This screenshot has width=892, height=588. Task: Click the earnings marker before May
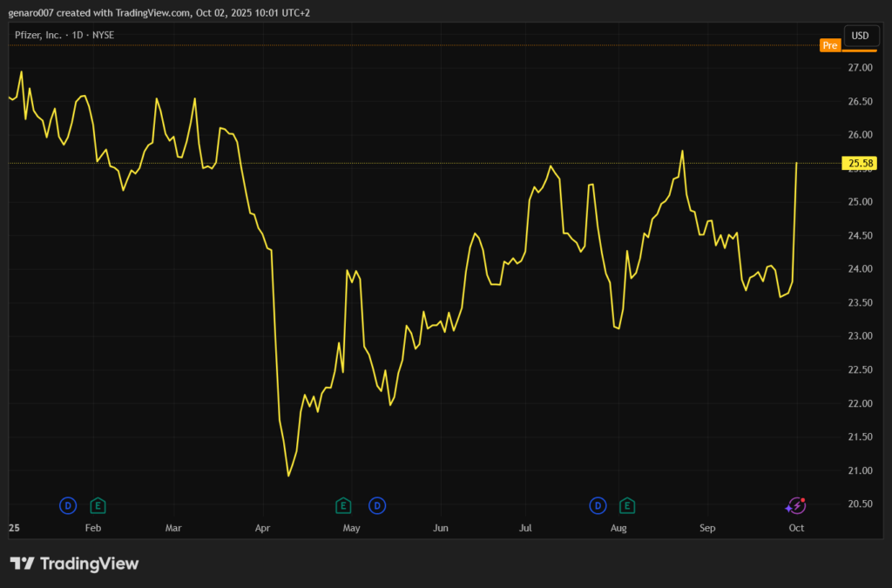(x=343, y=505)
